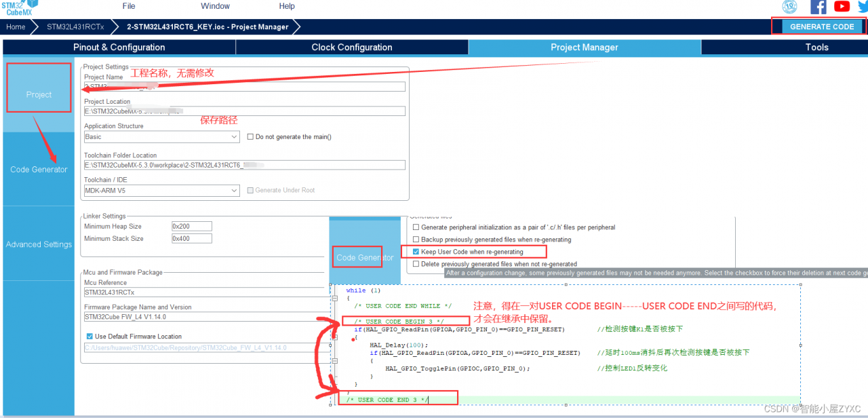Click the Mcu Reference field STM32L431RCTx

(x=206, y=292)
